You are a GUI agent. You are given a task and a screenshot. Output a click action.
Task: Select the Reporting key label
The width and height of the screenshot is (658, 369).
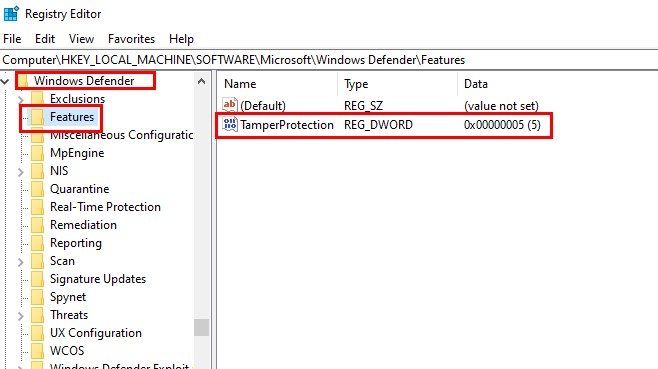pyautogui.click(x=76, y=243)
